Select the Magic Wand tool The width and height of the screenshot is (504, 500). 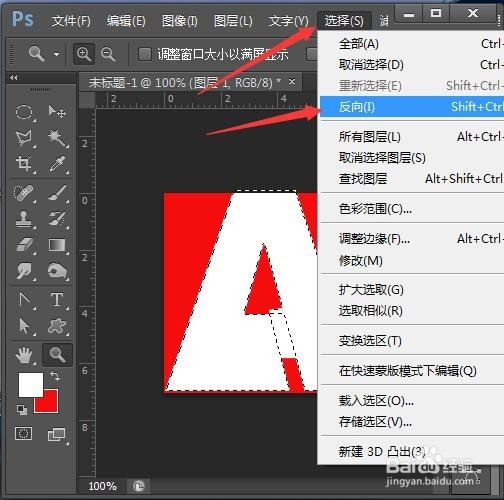57,138
